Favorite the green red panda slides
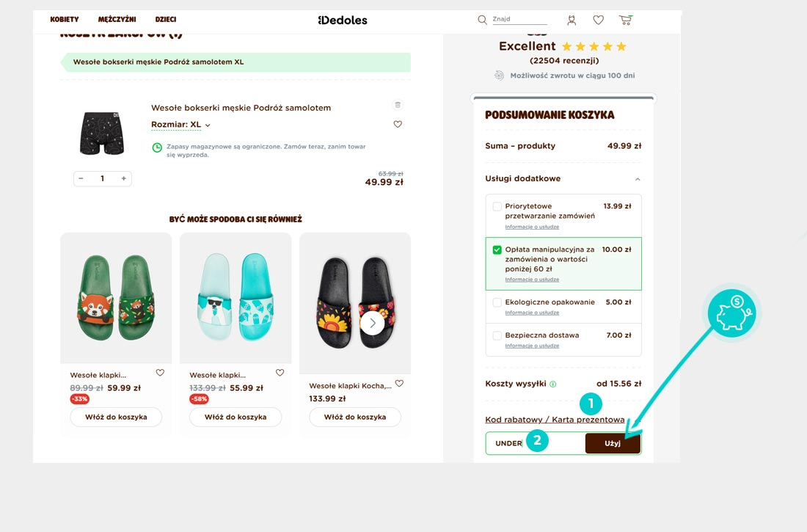The image size is (807, 532). [x=160, y=372]
